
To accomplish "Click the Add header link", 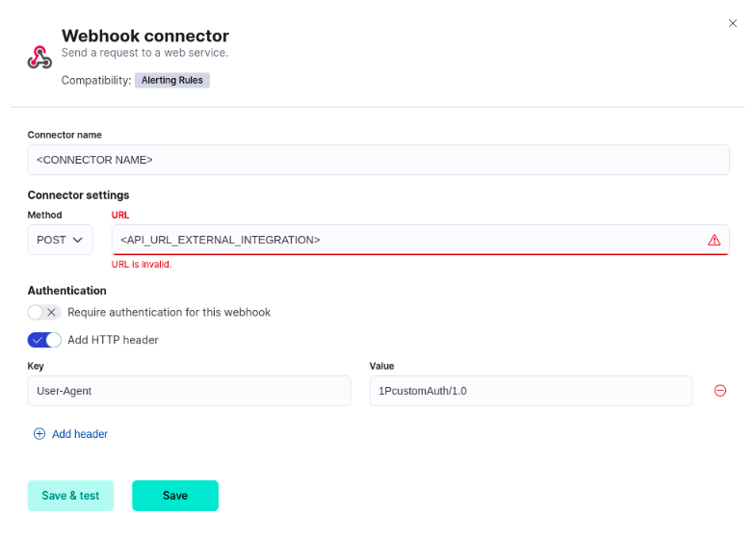I will click(x=80, y=434).
